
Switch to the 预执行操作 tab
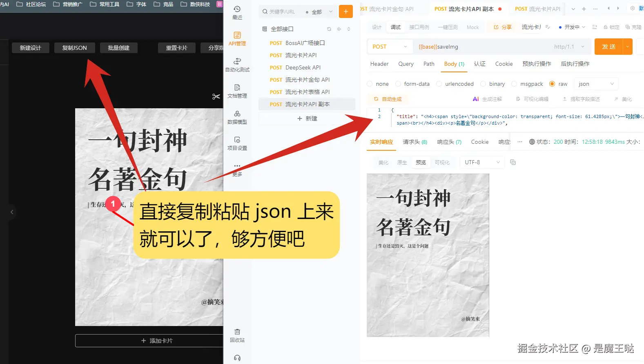click(x=537, y=64)
